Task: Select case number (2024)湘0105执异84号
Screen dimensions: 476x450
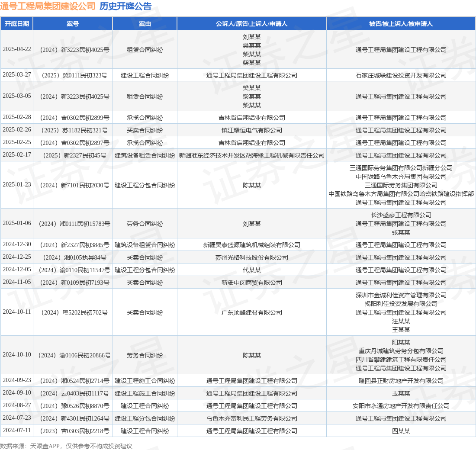Action: pyautogui.click(x=74, y=257)
